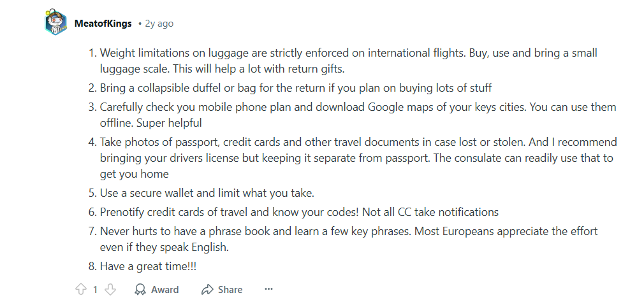Click the 'Prenotify credit cards' tip

point(299,211)
